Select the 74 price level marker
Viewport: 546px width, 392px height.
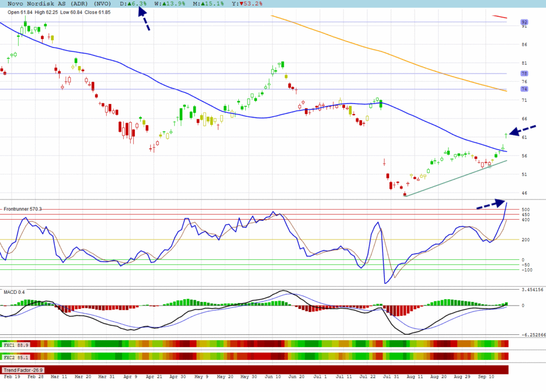click(x=524, y=89)
